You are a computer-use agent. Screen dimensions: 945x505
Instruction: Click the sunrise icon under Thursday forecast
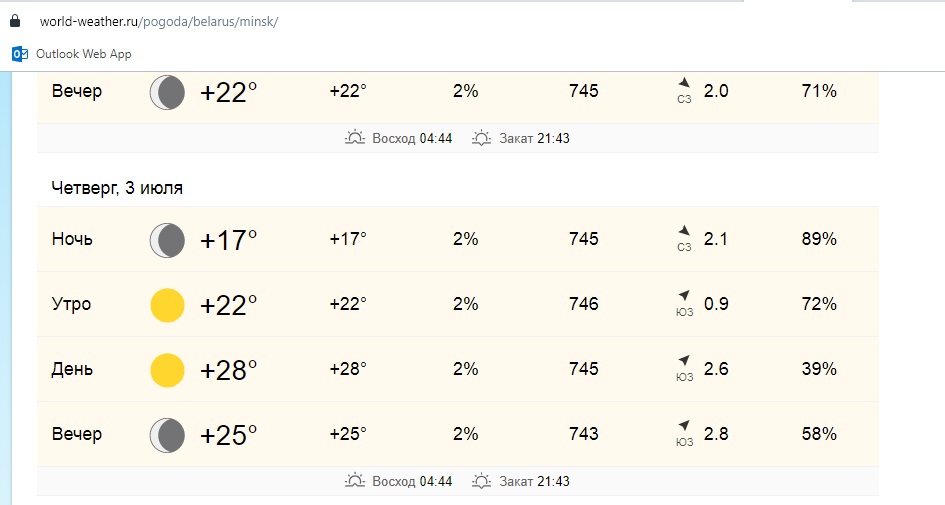[354, 481]
